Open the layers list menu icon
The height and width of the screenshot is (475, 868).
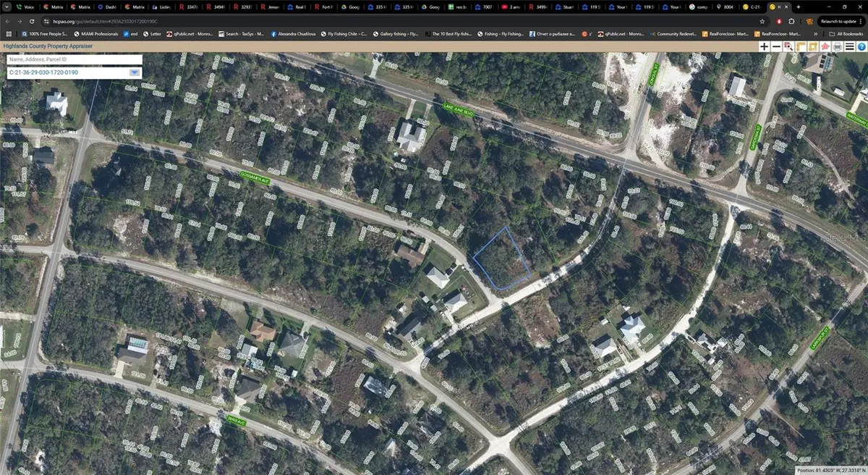[848, 46]
